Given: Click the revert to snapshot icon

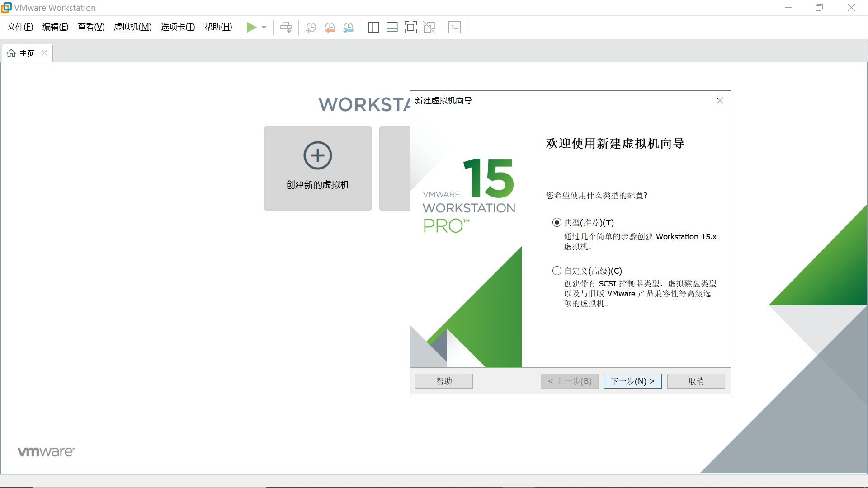Looking at the screenshot, I should point(330,28).
